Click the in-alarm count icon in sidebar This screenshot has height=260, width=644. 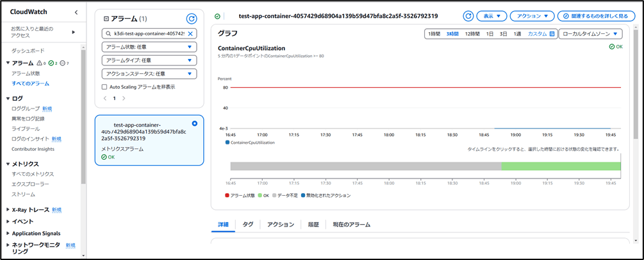pos(40,63)
